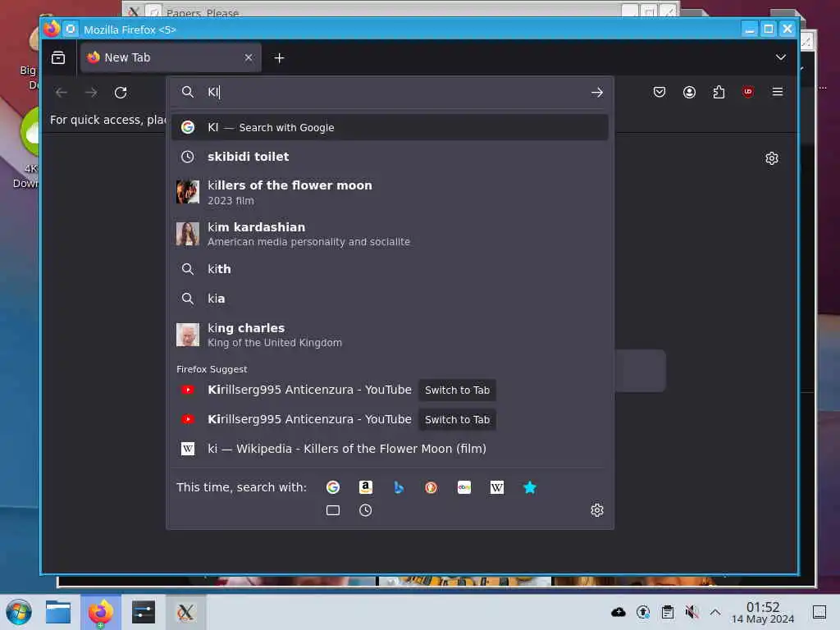Open the clipboard tray icon
Image resolution: width=840 pixels, height=630 pixels.
[x=668, y=612]
